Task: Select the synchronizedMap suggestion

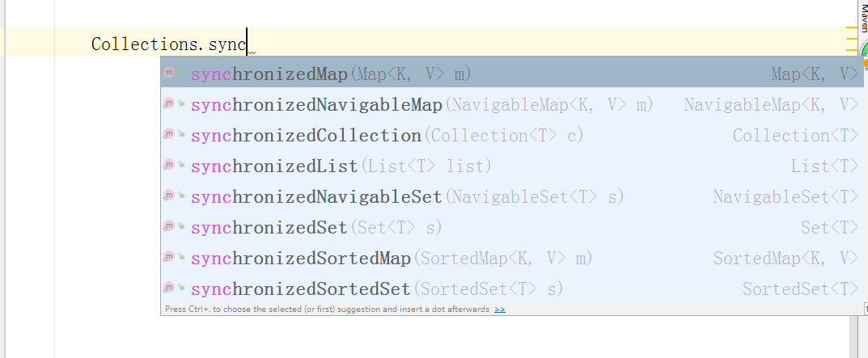Action: [512, 73]
